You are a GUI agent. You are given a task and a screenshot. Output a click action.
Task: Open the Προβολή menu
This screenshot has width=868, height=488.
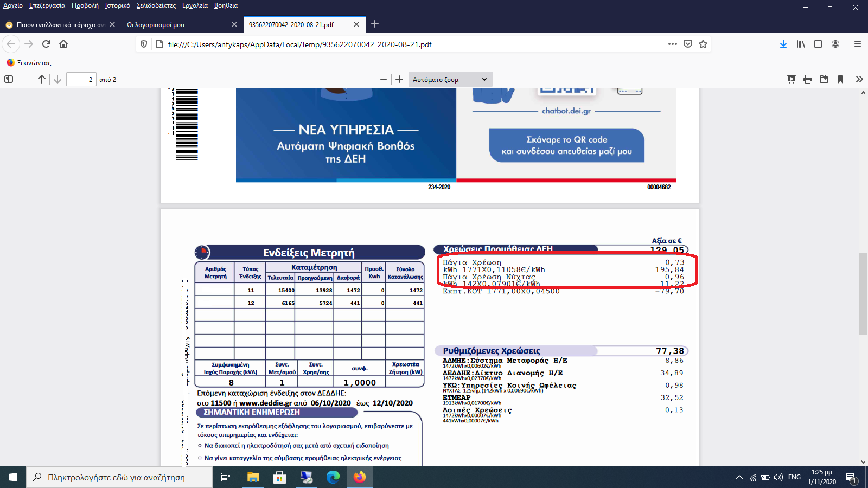(x=85, y=5)
